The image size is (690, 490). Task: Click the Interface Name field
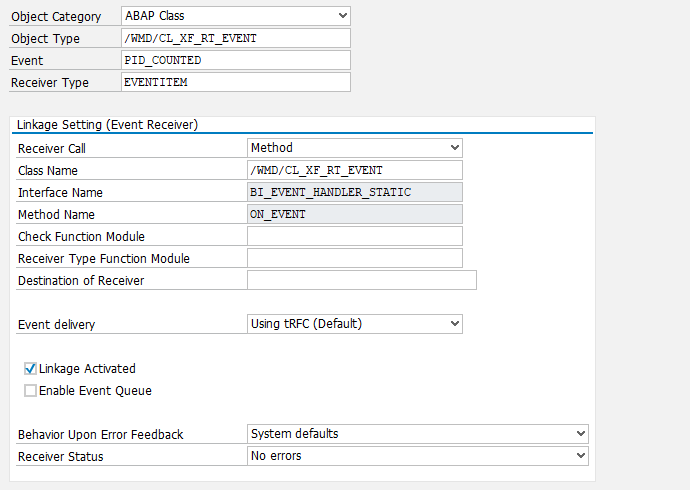coord(355,192)
